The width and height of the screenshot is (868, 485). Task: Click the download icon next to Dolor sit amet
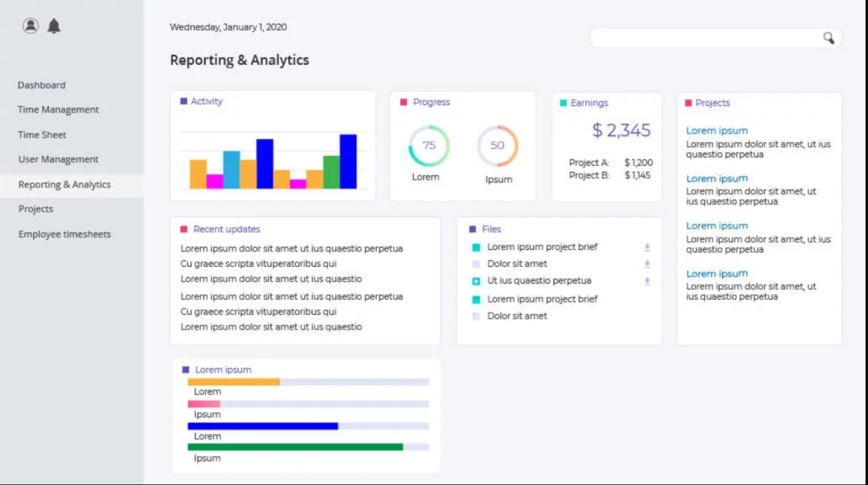coord(647,264)
